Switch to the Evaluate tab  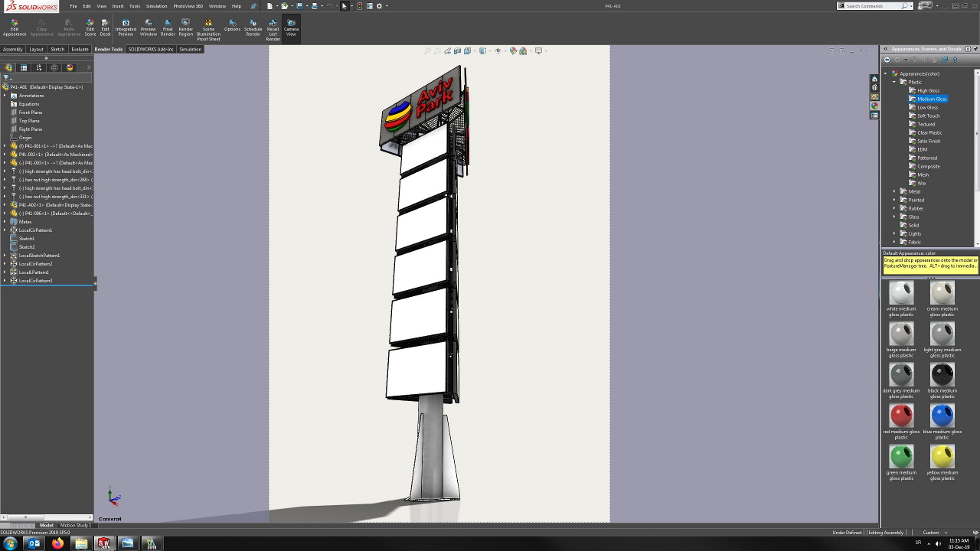click(80, 49)
